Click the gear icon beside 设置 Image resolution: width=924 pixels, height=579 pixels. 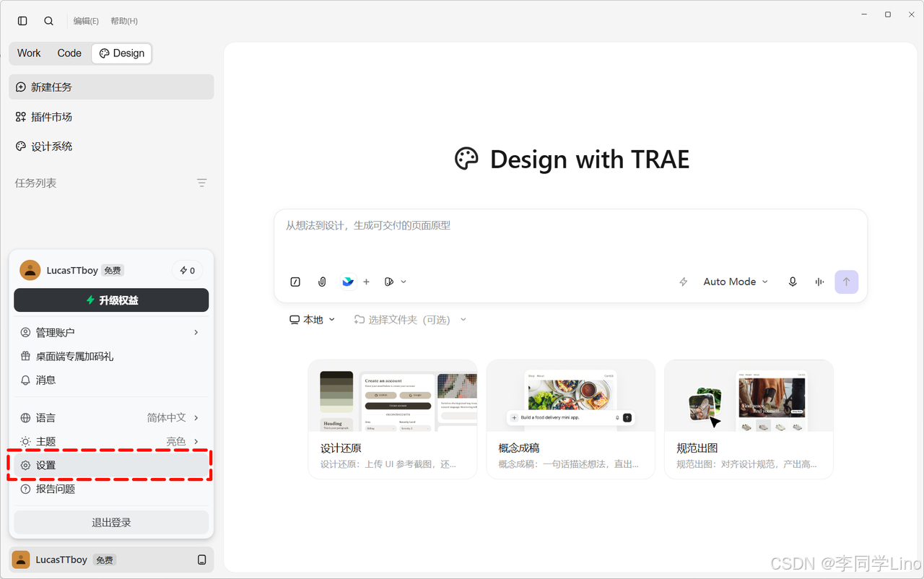pos(25,465)
